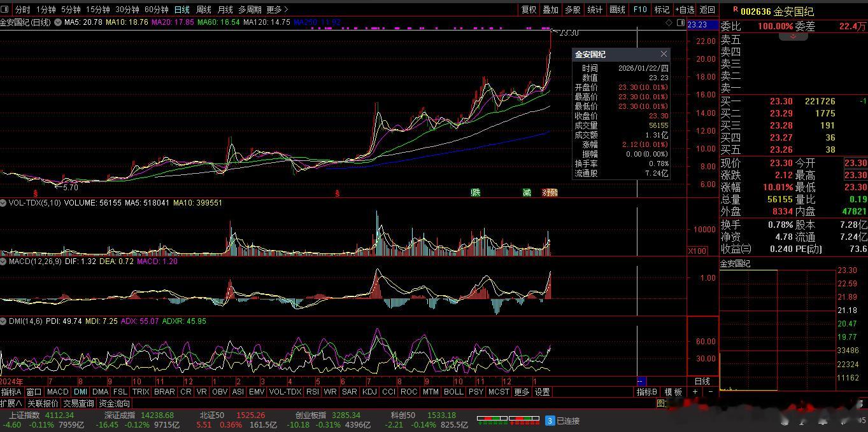Switch to the 1分钟 period
Viewport: 868px width, 432px height.
(46, 10)
